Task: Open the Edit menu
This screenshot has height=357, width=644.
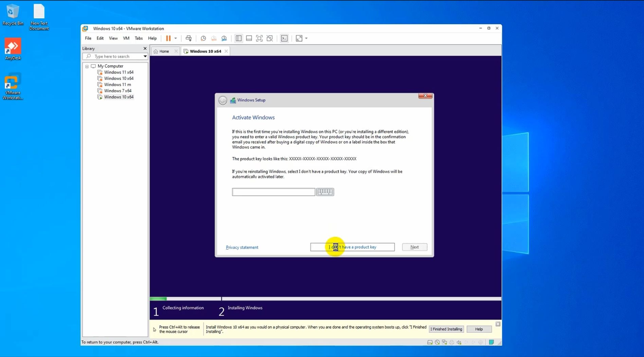Action: pos(100,38)
